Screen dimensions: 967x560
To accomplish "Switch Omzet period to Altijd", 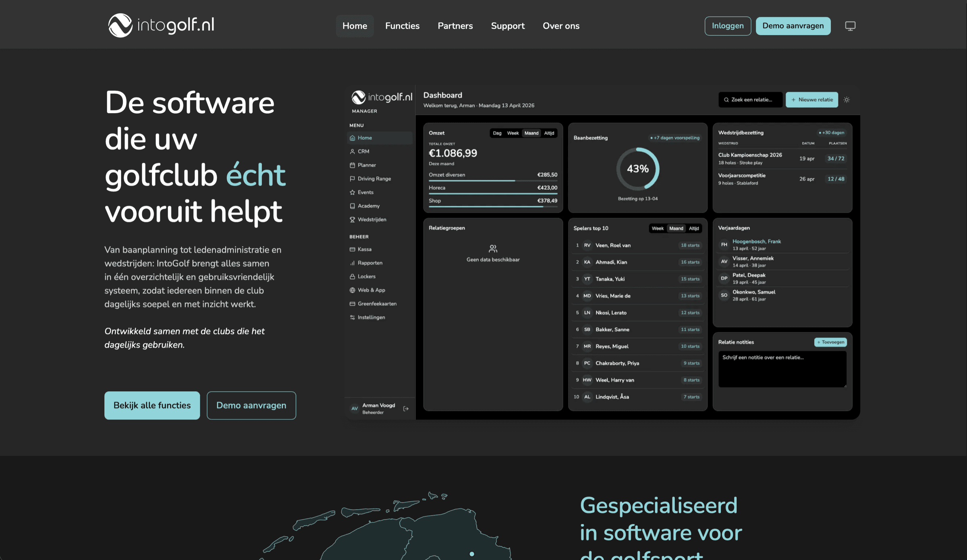I will (x=549, y=133).
